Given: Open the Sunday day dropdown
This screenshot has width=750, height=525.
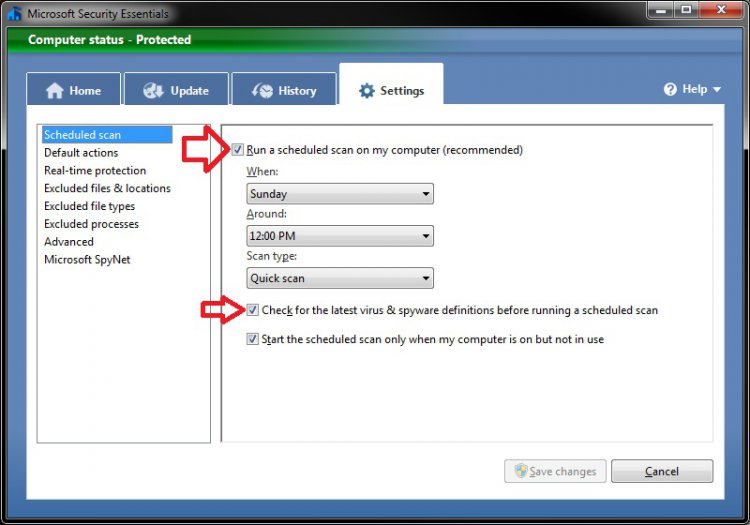Looking at the screenshot, I should [x=340, y=194].
